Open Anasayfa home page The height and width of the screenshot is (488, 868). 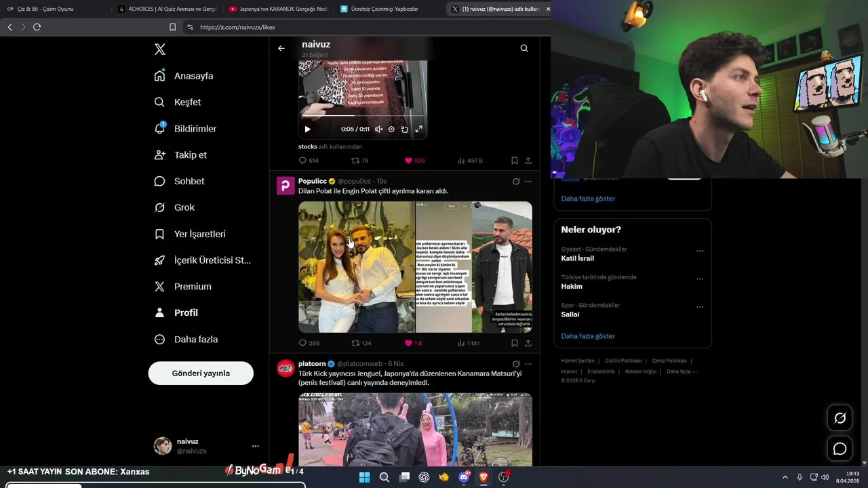[x=184, y=76]
